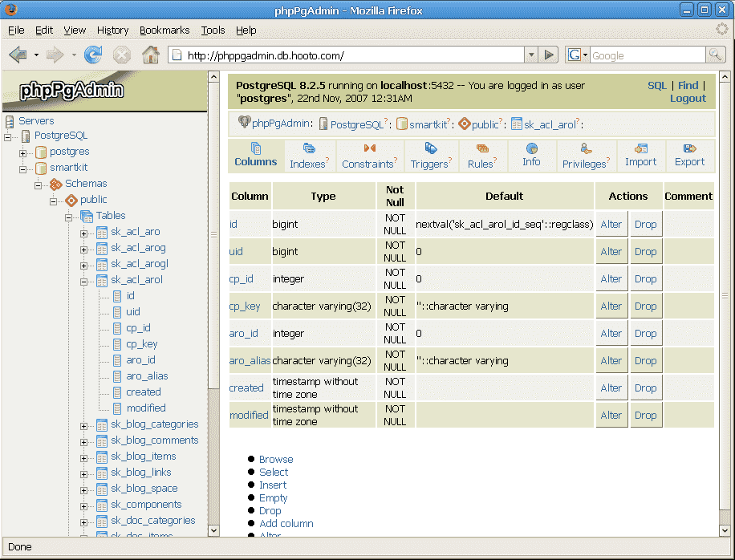735x560 pixels.
Task: Collapse the sk_acl_arol table node
Action: click(x=84, y=282)
